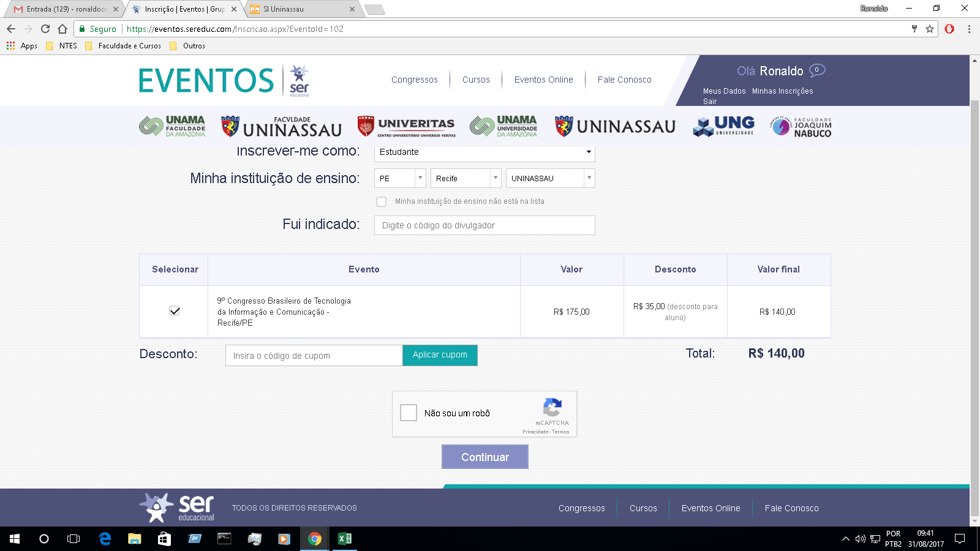Reload the page with browser refresh icon
Image resolution: width=980 pixels, height=551 pixels.
45,29
